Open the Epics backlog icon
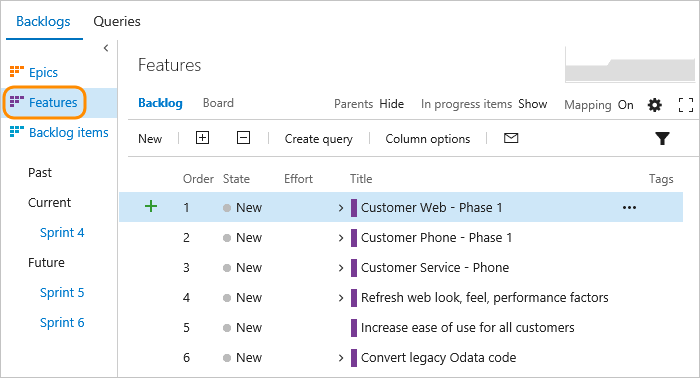Viewport: 700px width, 378px height. [17, 71]
